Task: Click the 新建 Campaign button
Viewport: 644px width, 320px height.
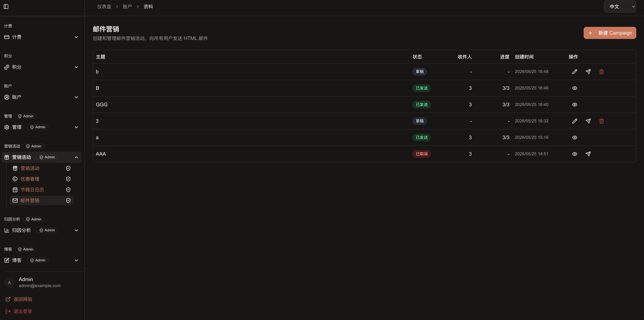Action: (x=610, y=33)
